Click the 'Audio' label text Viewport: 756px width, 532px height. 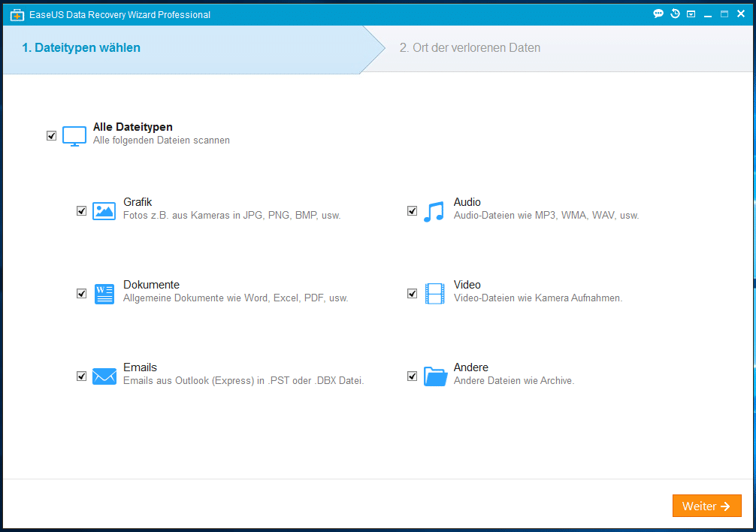pyautogui.click(x=467, y=202)
